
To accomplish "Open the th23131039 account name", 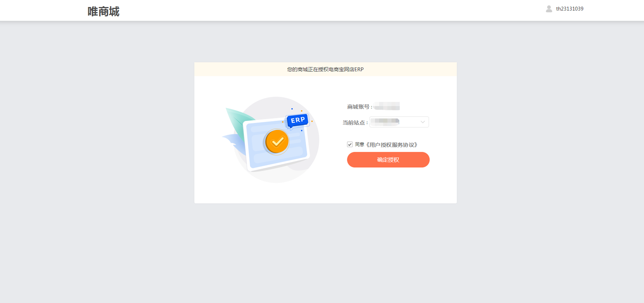I will pyautogui.click(x=569, y=9).
